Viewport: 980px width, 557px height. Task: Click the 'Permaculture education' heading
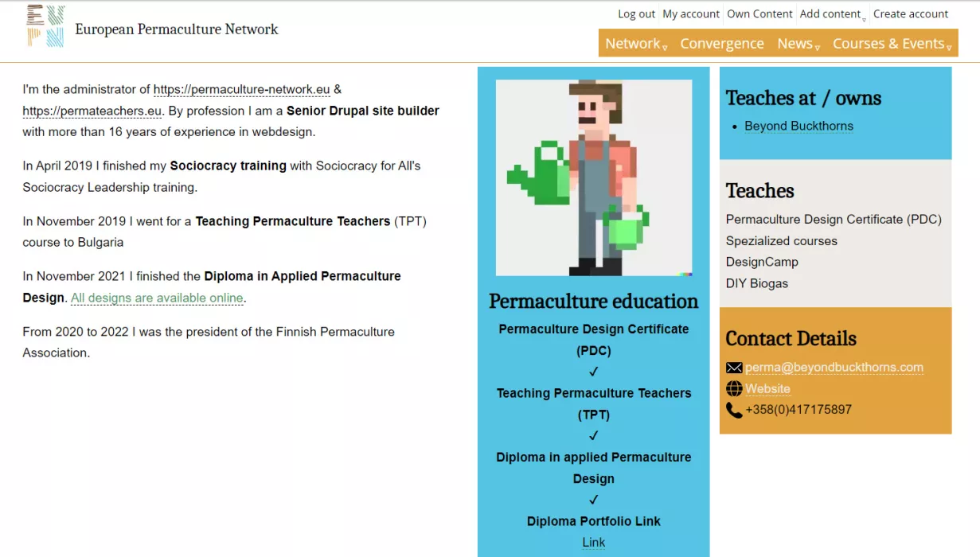[x=594, y=302]
